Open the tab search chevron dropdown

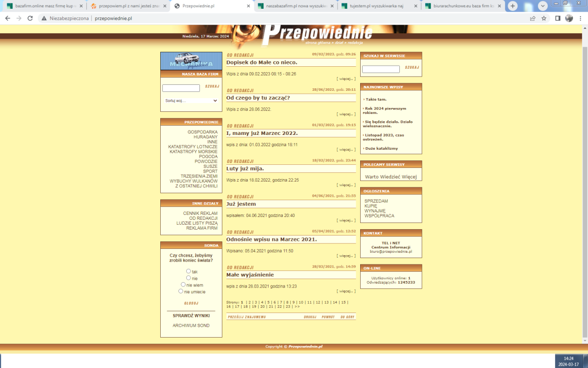pos(543,6)
